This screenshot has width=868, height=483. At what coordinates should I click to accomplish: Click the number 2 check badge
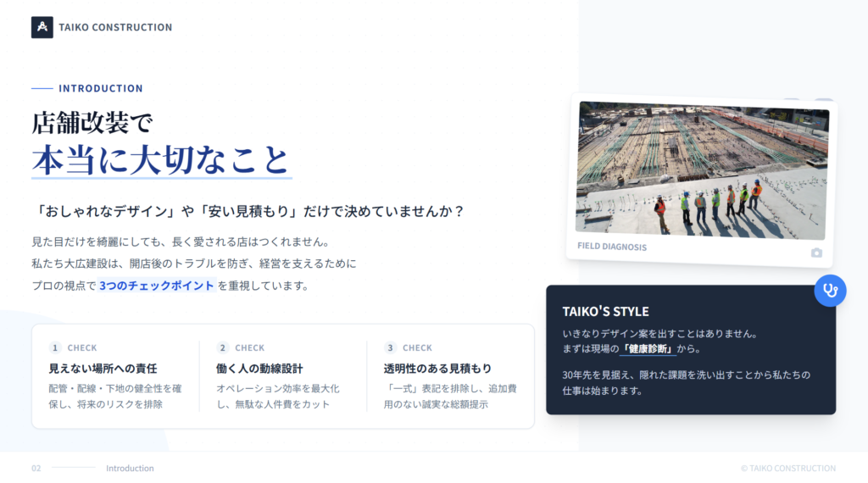tap(223, 347)
